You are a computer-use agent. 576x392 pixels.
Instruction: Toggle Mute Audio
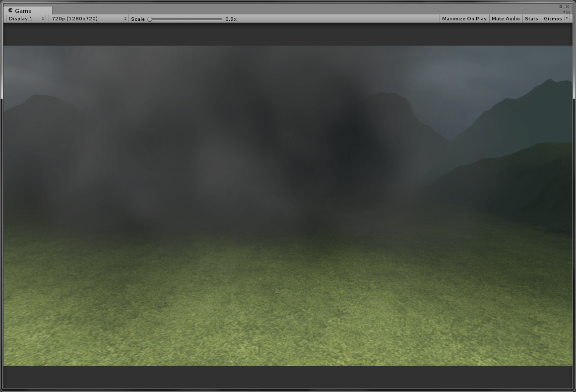[506, 19]
